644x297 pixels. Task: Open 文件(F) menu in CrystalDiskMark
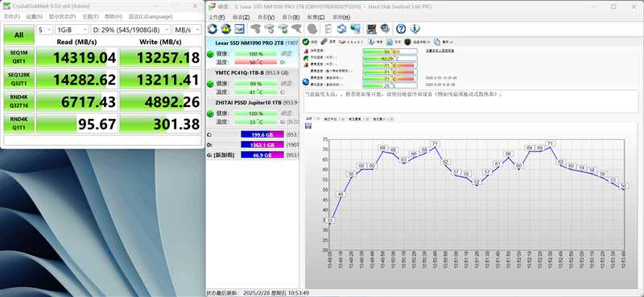[11, 17]
